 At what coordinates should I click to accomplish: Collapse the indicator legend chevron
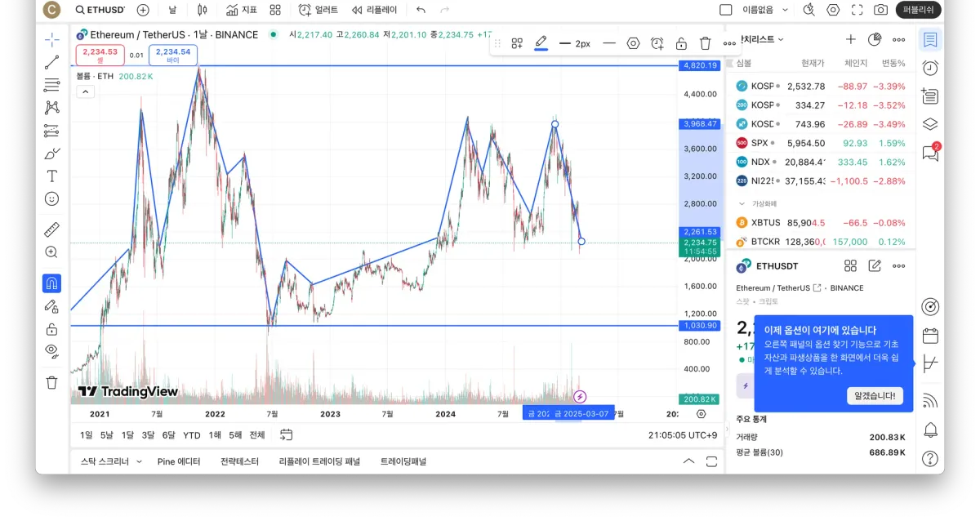pyautogui.click(x=85, y=91)
